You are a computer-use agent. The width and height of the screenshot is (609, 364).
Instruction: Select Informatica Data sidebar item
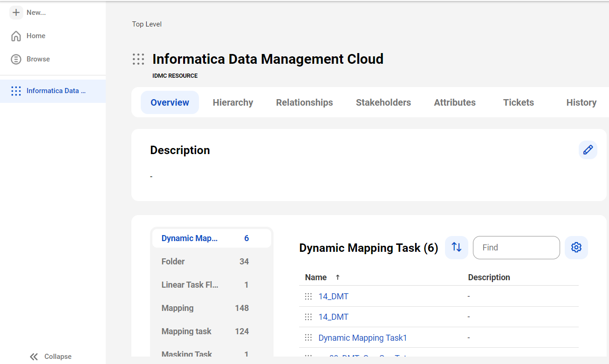pyautogui.click(x=53, y=91)
